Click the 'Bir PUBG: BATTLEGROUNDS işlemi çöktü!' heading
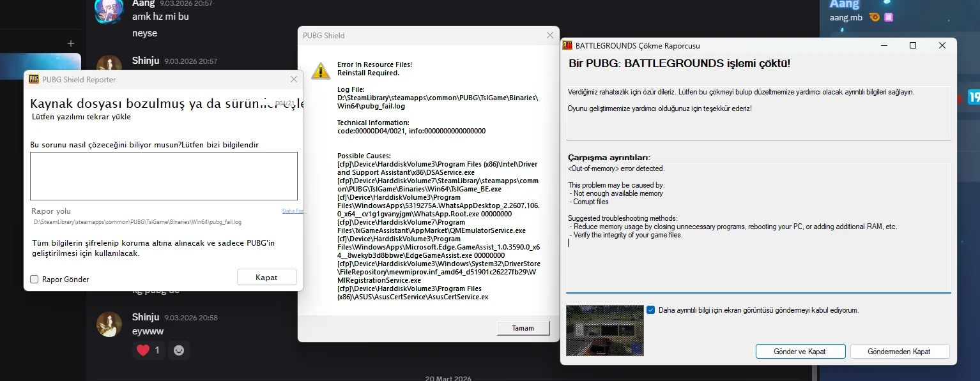This screenshot has width=980, height=381. coord(679,63)
